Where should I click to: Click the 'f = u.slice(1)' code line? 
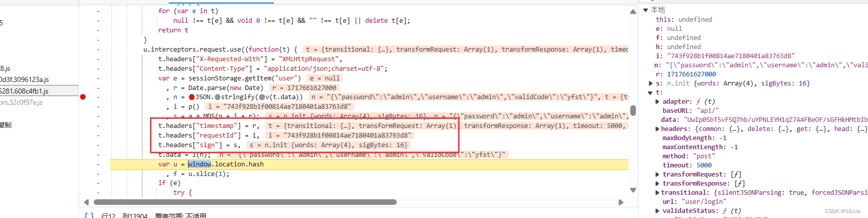coord(198,174)
